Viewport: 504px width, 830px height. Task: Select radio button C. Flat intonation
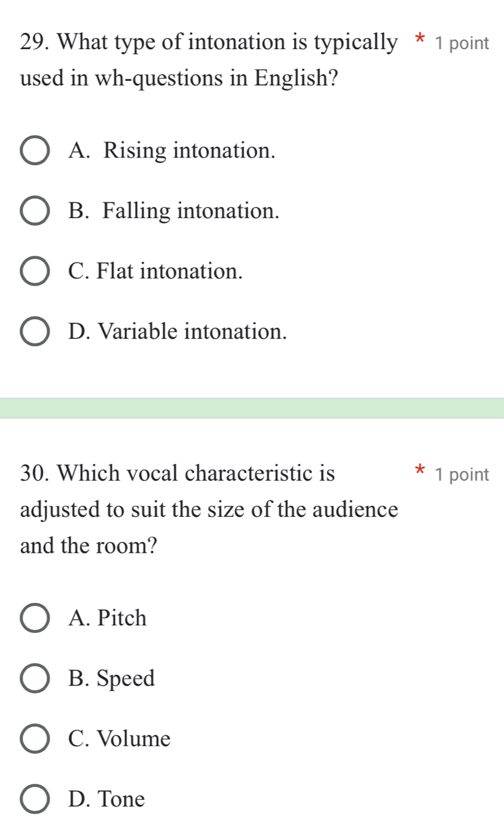point(36,272)
